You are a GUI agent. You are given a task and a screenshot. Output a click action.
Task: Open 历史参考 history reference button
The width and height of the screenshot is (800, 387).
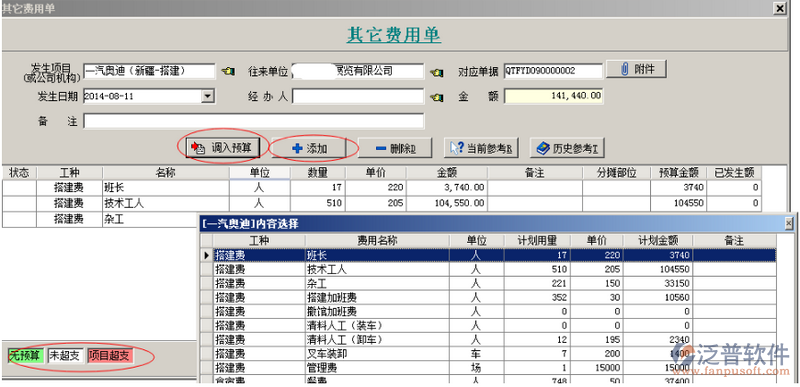click(x=567, y=148)
